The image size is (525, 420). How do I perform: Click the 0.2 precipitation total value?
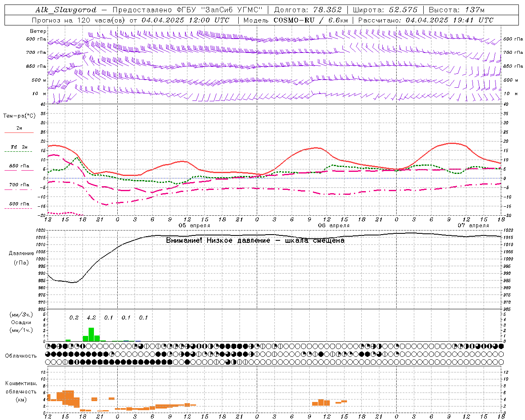pyautogui.click(x=74, y=318)
